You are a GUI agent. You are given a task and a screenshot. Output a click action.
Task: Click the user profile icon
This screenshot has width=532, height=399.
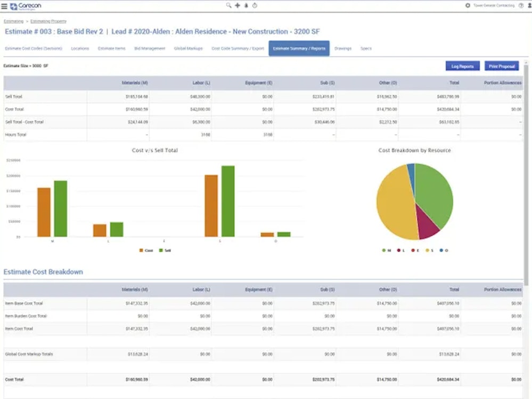click(x=529, y=5)
